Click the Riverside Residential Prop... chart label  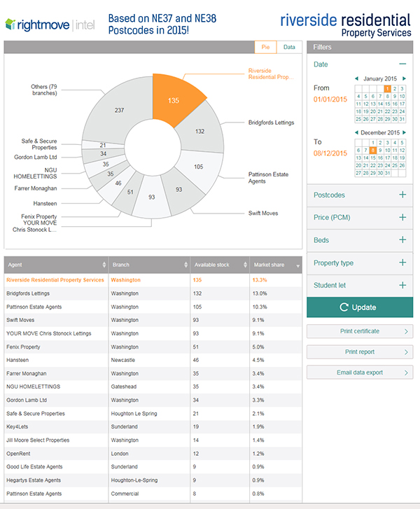(x=271, y=74)
